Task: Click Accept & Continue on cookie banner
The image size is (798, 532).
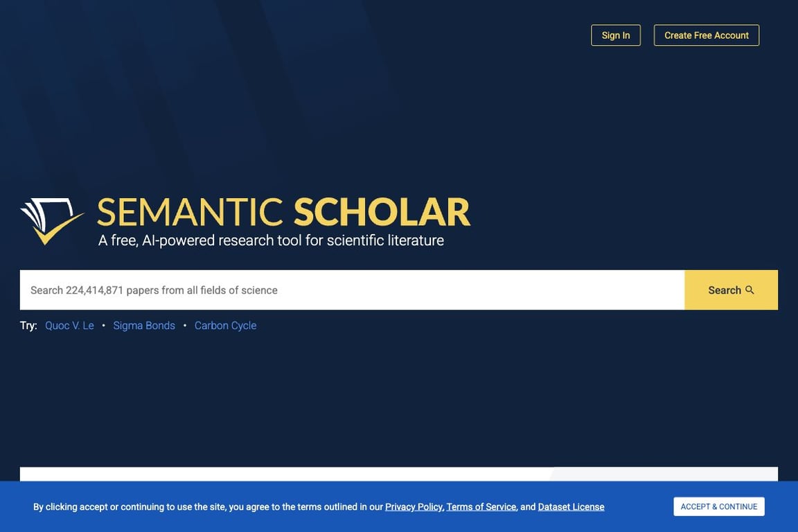Action: pos(719,506)
